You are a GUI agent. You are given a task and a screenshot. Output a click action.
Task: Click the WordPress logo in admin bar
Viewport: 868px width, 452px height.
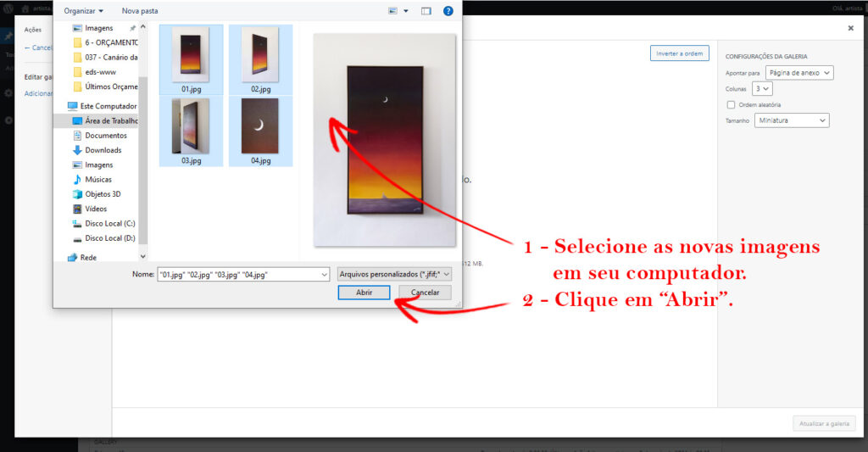point(8,8)
